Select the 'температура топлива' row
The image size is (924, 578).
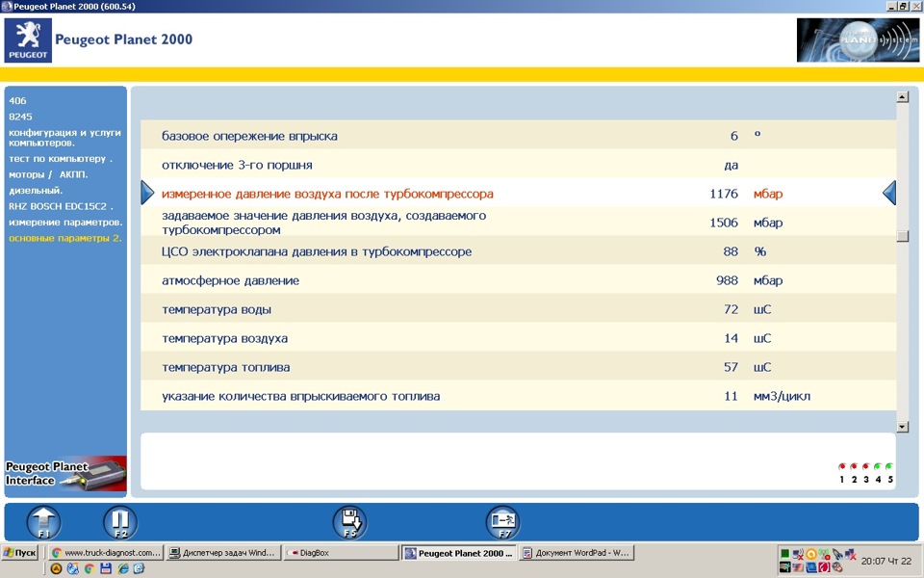click(519, 367)
